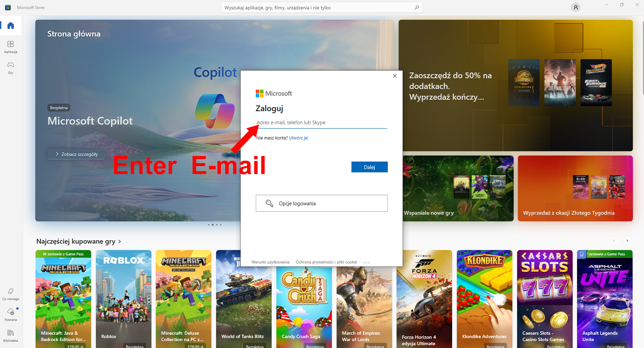
Task: Open Klondike Adventures game card
Action: tap(484, 299)
